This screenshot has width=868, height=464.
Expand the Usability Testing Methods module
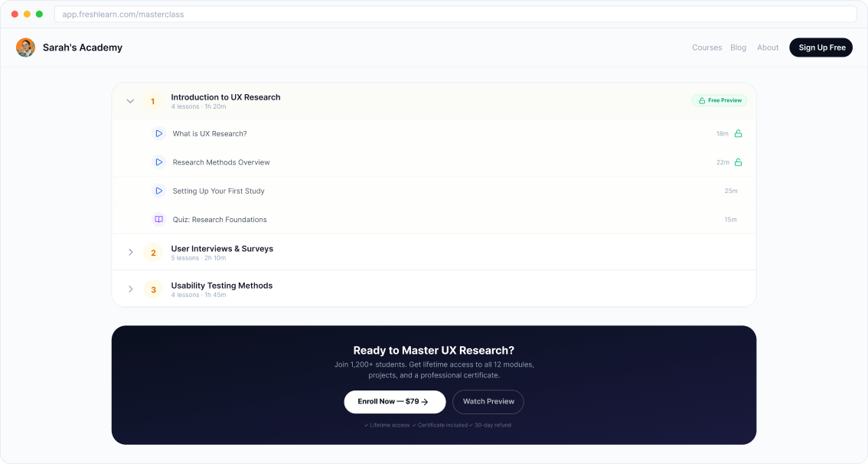[130, 289]
